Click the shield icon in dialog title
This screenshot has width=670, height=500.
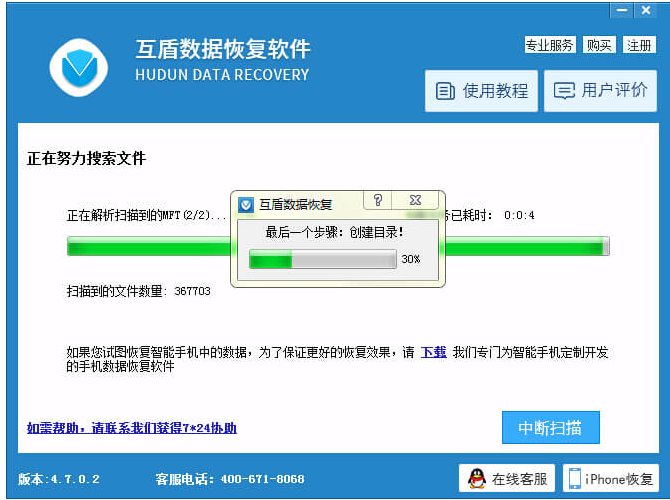pyautogui.click(x=245, y=204)
